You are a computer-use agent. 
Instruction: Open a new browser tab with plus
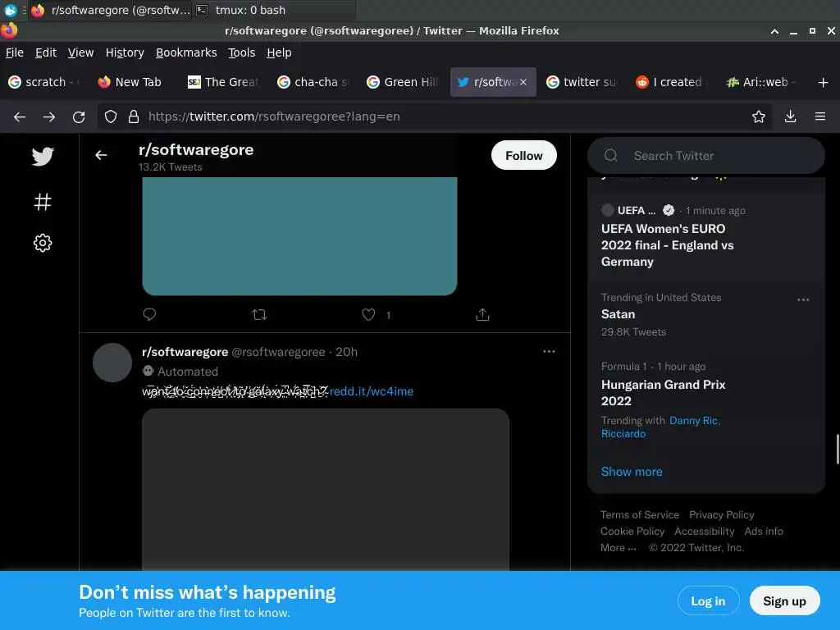(824, 82)
